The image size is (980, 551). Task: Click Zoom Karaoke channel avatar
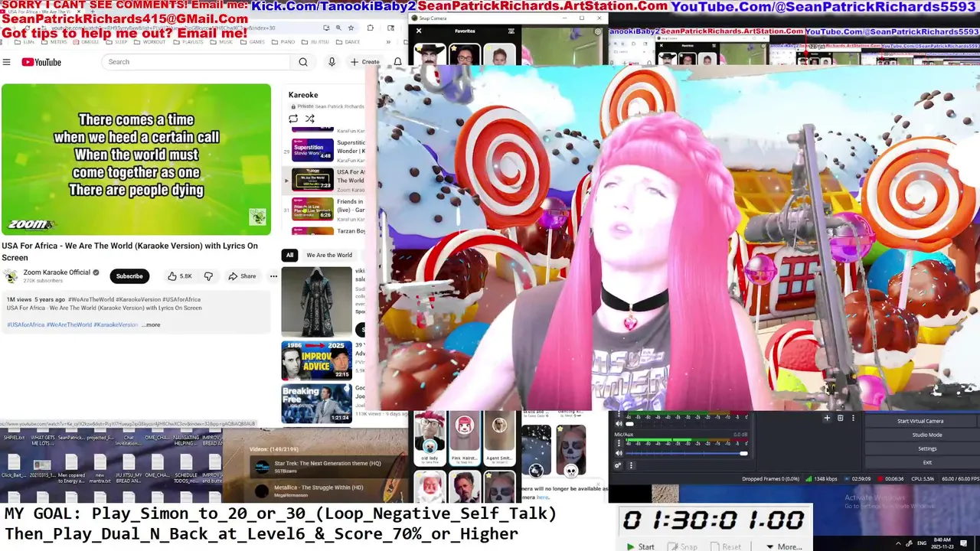(x=11, y=276)
